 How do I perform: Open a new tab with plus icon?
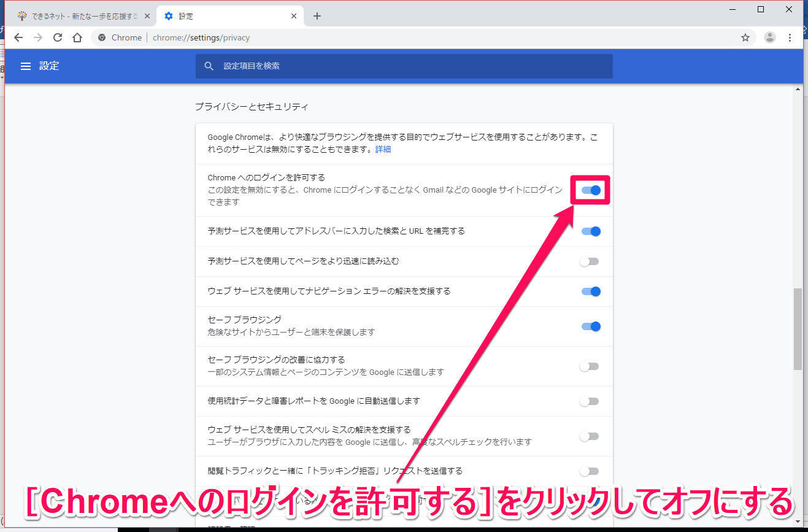[317, 16]
